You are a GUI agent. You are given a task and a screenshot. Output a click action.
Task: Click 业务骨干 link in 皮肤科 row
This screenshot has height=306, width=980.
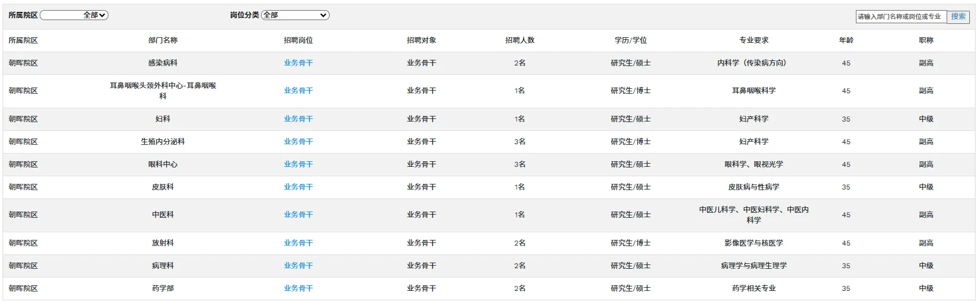[298, 187]
